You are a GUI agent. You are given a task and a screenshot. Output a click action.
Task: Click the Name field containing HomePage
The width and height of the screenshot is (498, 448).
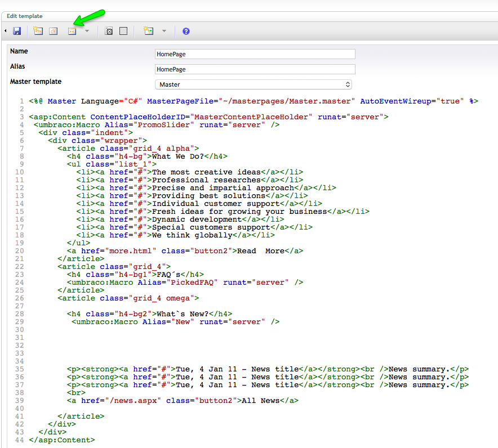(x=255, y=54)
